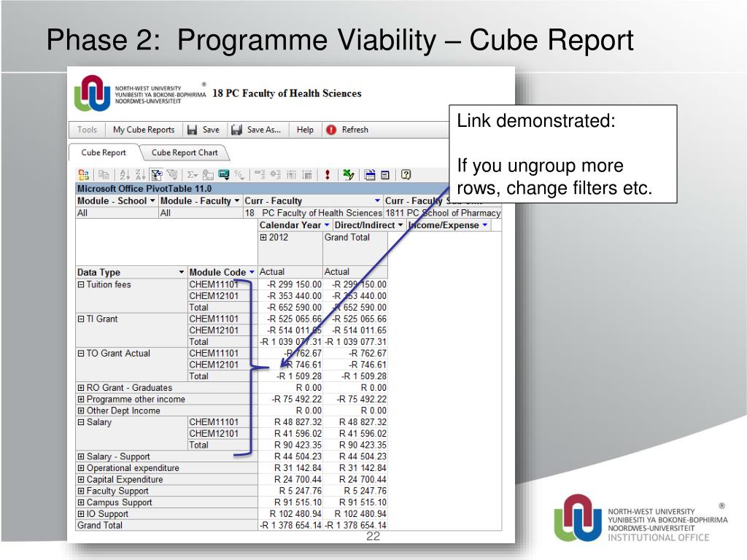Click the red Refresh Data exclamation icon
Viewport: 747px width, 560px height.
click(327, 174)
